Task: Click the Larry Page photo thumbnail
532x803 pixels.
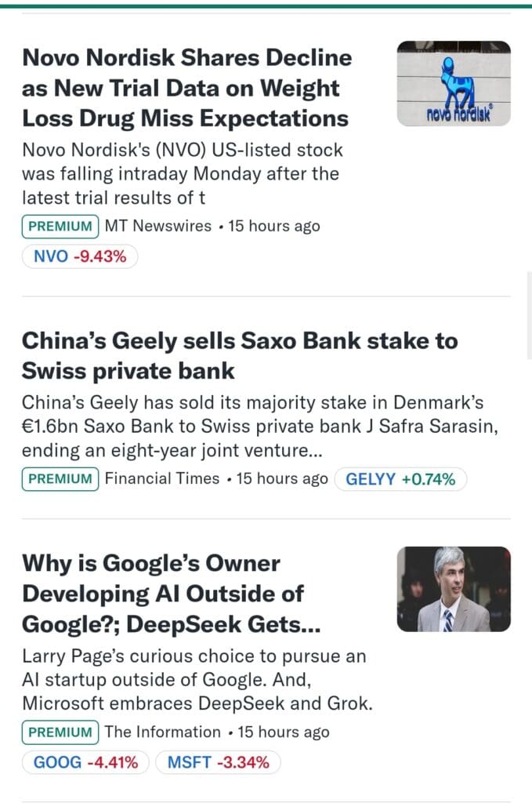Action: point(454,589)
